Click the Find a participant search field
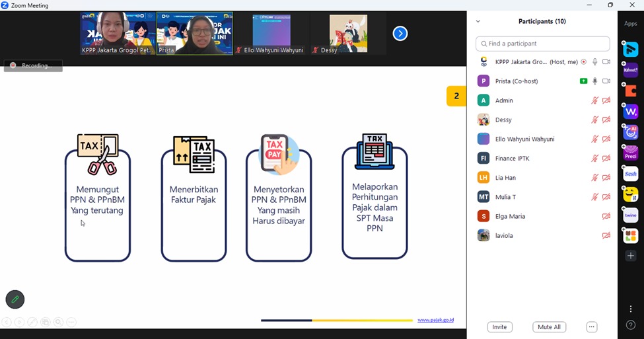Screen dimensions: 644x339 [x=543, y=44]
